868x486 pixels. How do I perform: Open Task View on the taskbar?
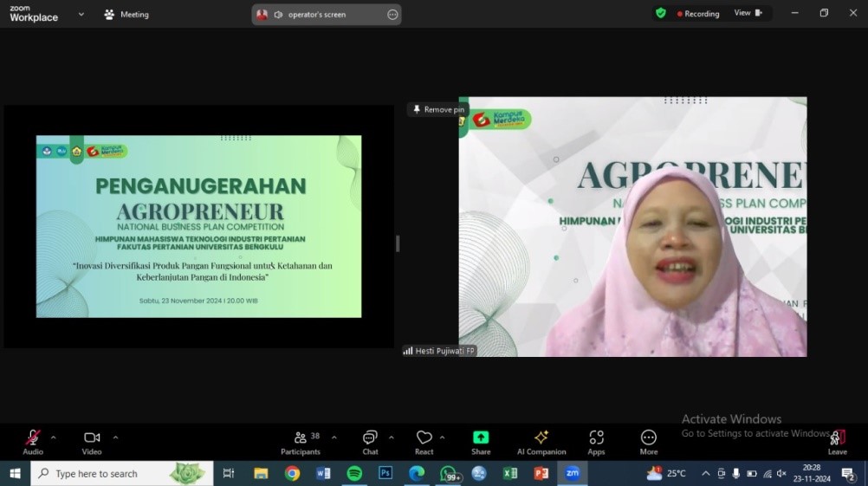228,473
